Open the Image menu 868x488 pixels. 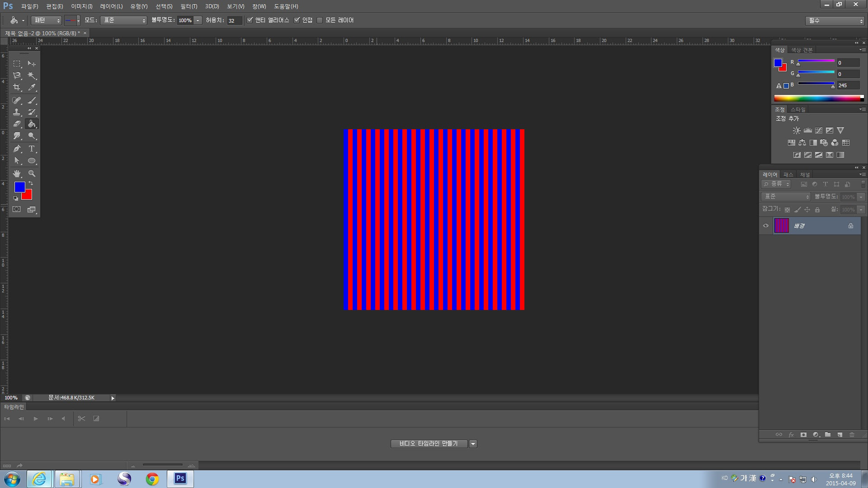tap(82, 6)
